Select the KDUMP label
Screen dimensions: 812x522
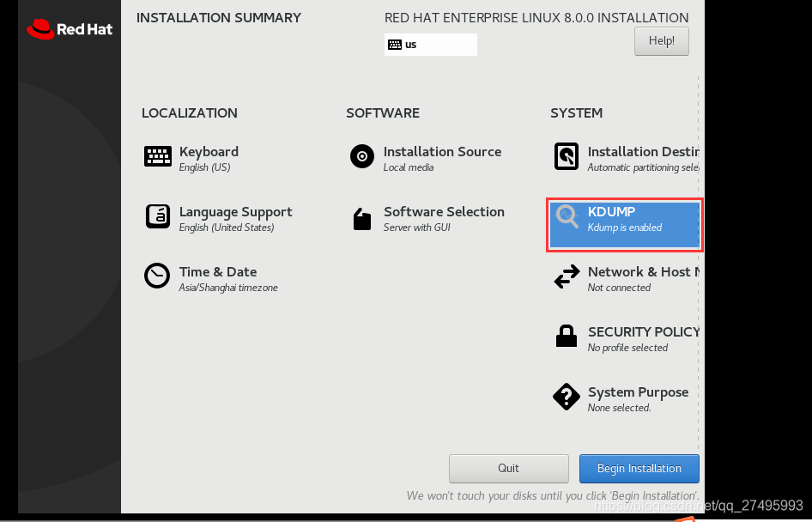pos(612,211)
